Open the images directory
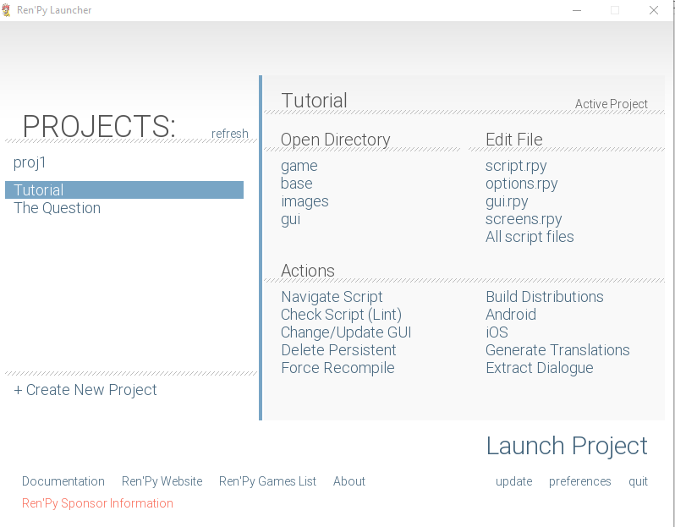The width and height of the screenshot is (675, 527). [x=304, y=201]
